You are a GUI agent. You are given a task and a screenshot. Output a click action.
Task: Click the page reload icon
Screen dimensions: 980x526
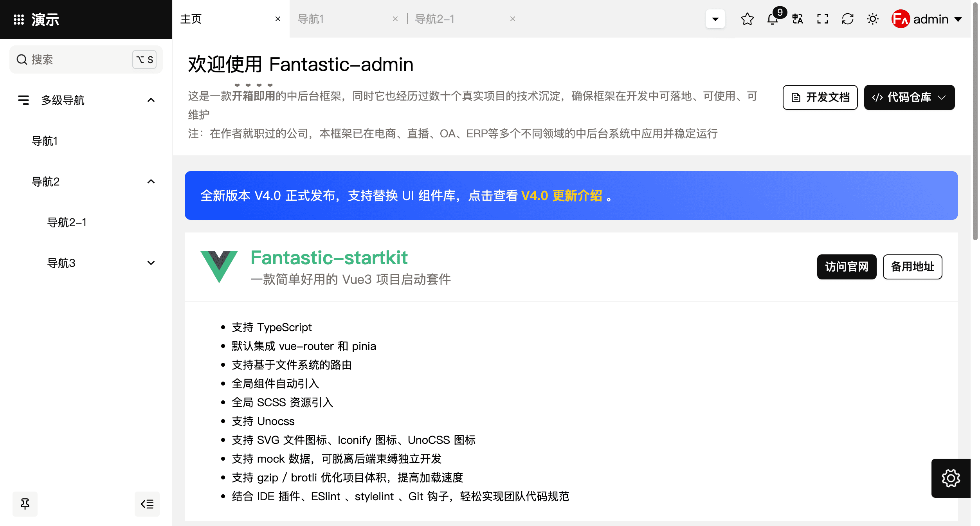tap(848, 19)
